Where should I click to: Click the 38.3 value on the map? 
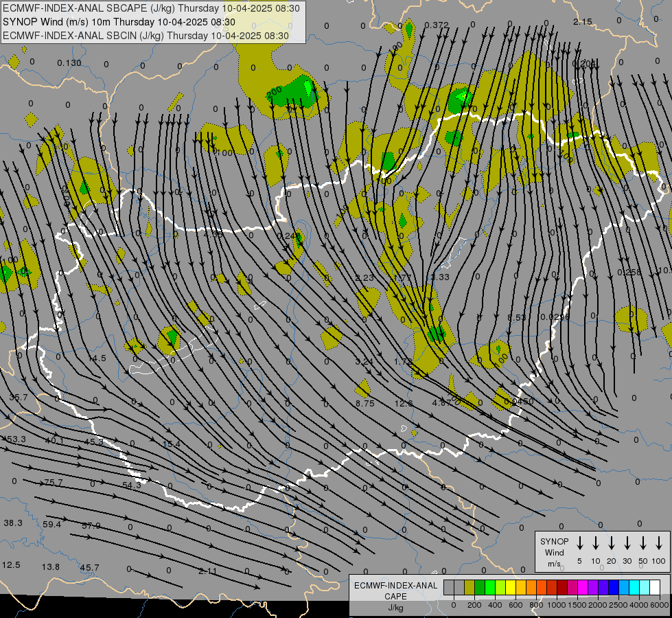pos(13,523)
